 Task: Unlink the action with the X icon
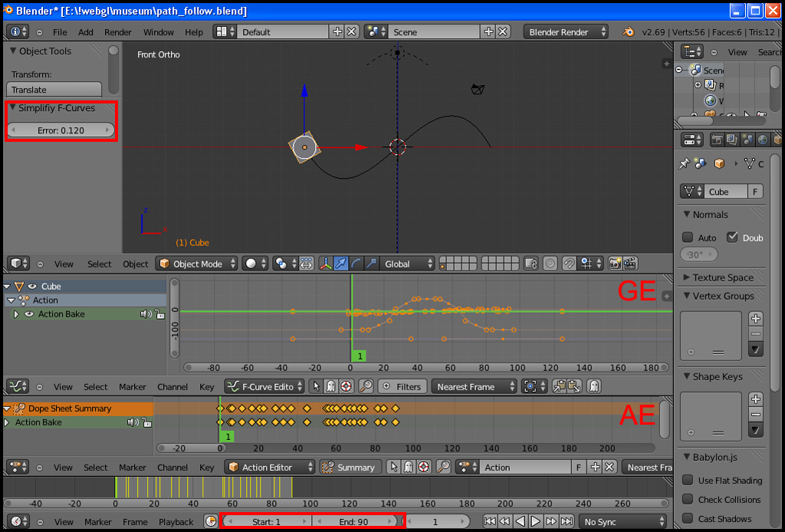pos(609,467)
